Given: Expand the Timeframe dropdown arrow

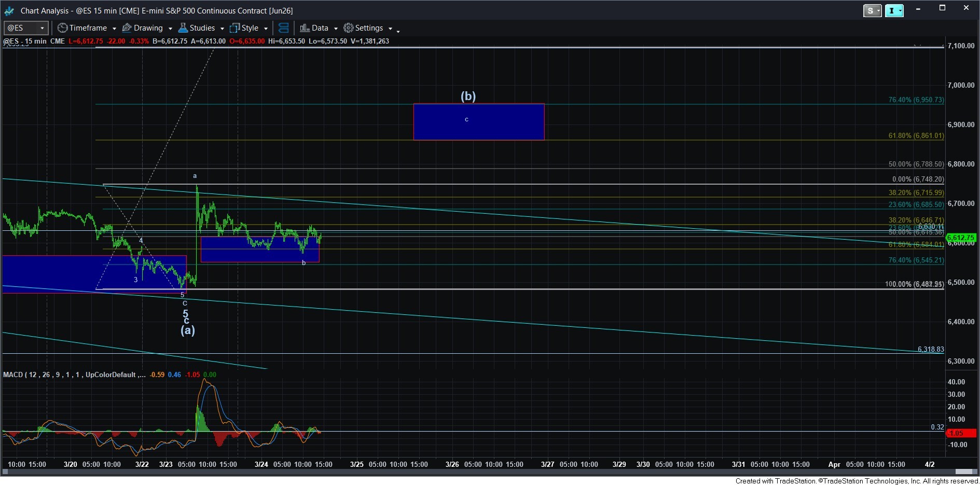Looking at the screenshot, I should (114, 29).
